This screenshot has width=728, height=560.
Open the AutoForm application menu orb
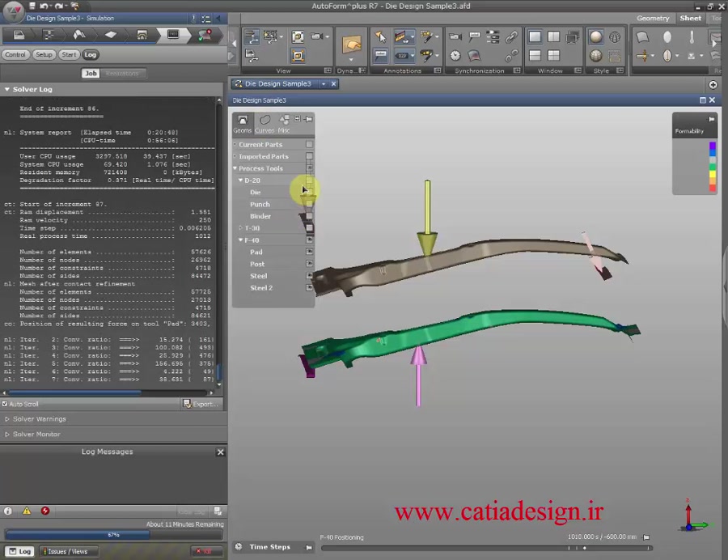tap(14, 11)
